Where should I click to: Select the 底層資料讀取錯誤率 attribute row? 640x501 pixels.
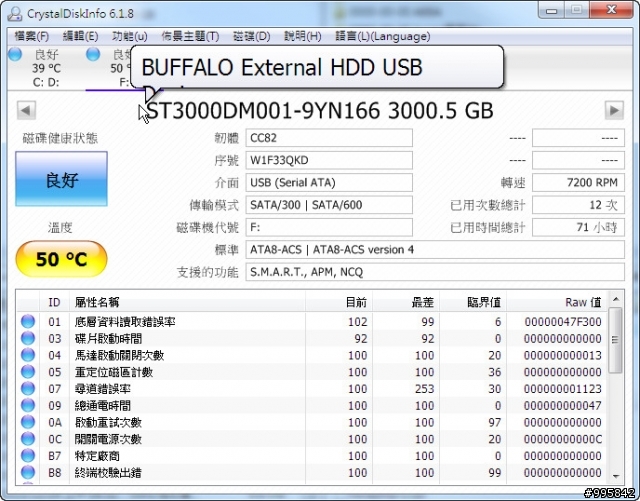[312, 322]
